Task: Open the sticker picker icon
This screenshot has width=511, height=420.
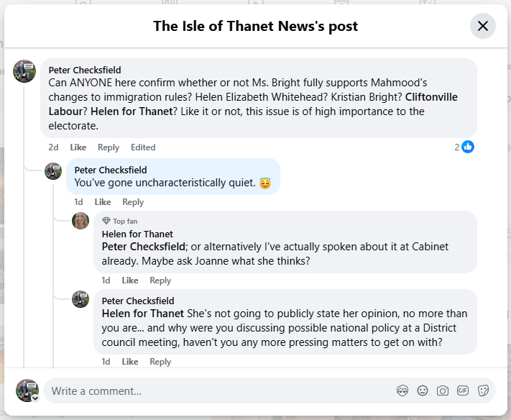Action: tap(483, 391)
